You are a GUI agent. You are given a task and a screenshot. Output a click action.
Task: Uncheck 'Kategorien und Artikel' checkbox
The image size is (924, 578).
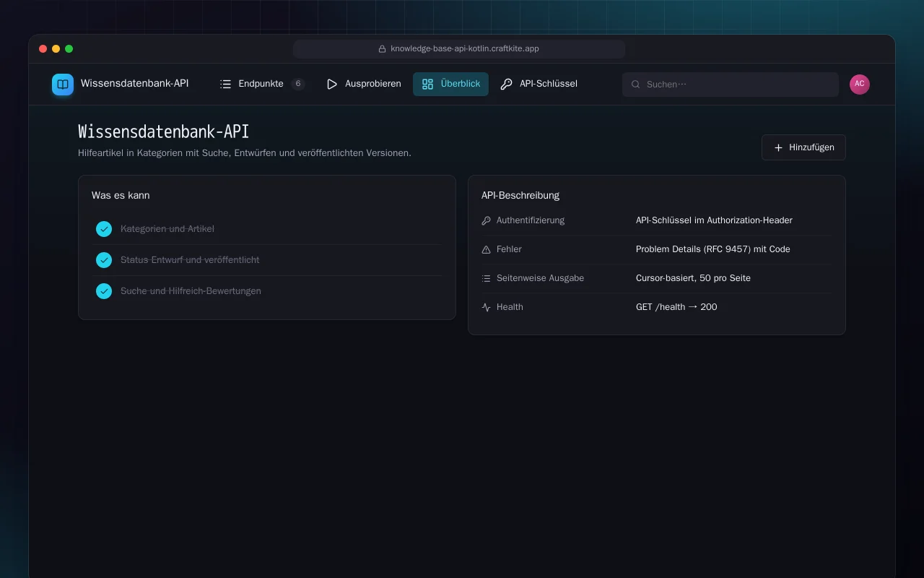(104, 229)
